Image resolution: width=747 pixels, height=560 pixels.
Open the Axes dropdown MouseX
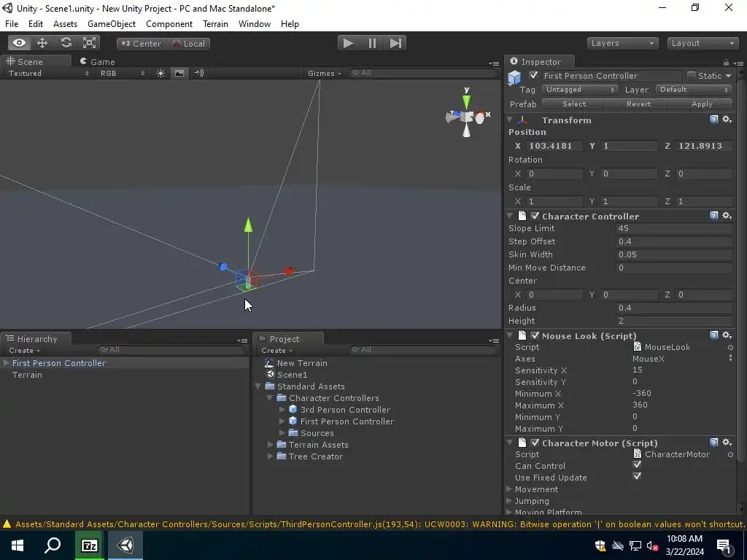point(682,359)
